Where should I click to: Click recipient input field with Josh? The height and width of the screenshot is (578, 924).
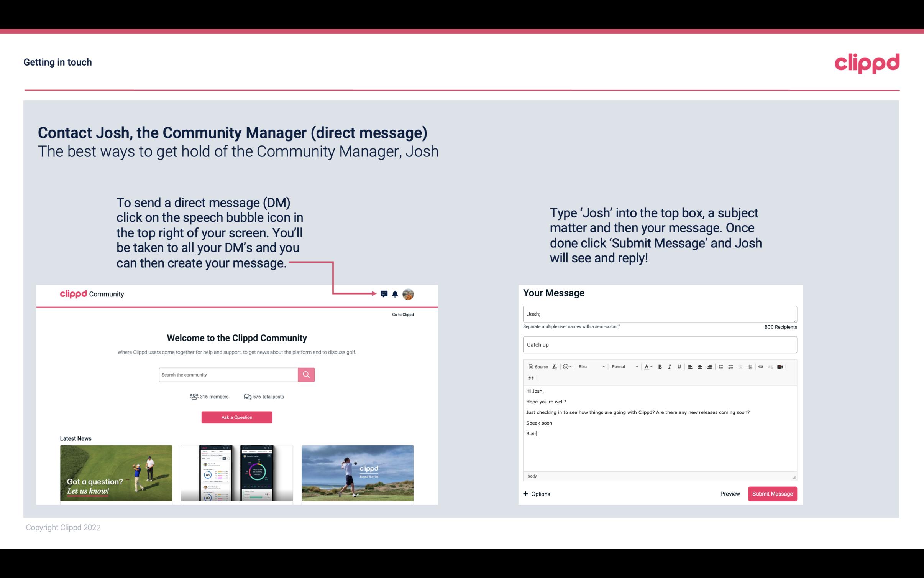click(660, 314)
